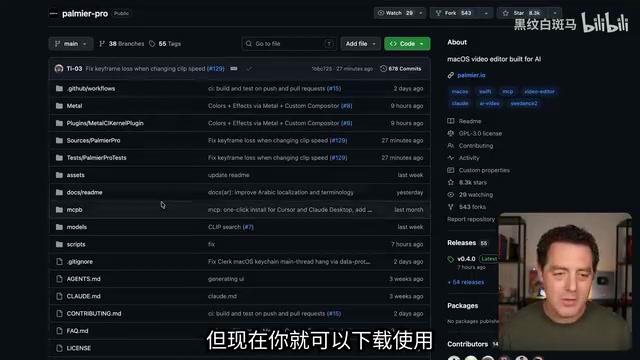Open the Add file dropdown
The image size is (640, 360).
[360, 44]
